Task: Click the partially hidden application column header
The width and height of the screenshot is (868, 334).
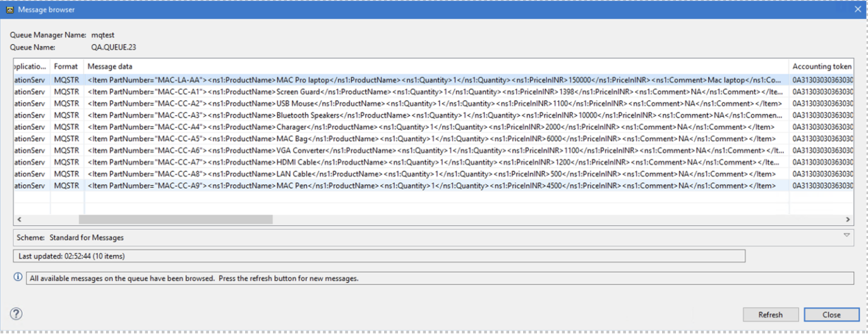Action: tap(32, 66)
